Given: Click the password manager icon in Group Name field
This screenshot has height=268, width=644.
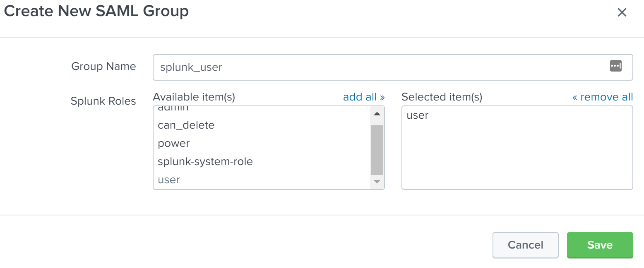Looking at the screenshot, I should point(615,66).
